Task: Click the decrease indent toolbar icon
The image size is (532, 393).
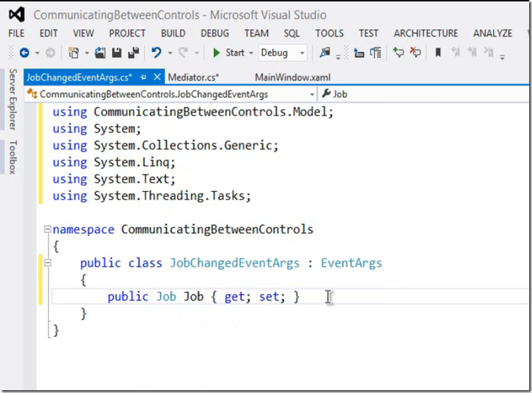Action: pos(359,53)
